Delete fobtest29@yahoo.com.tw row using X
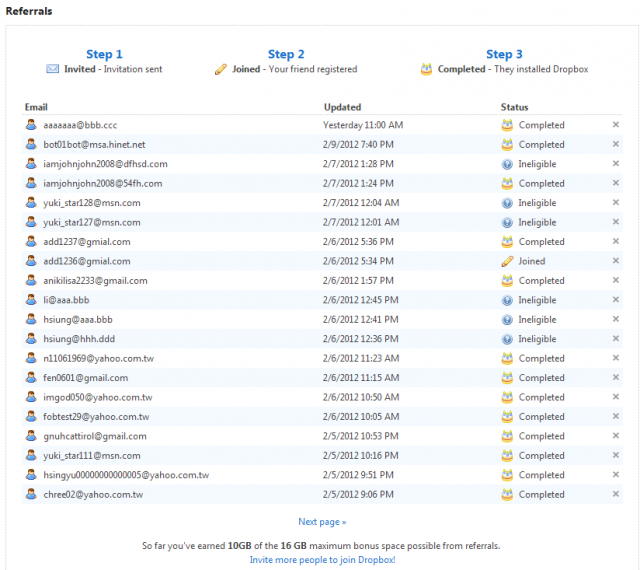This screenshot has height=570, width=640. [616, 416]
